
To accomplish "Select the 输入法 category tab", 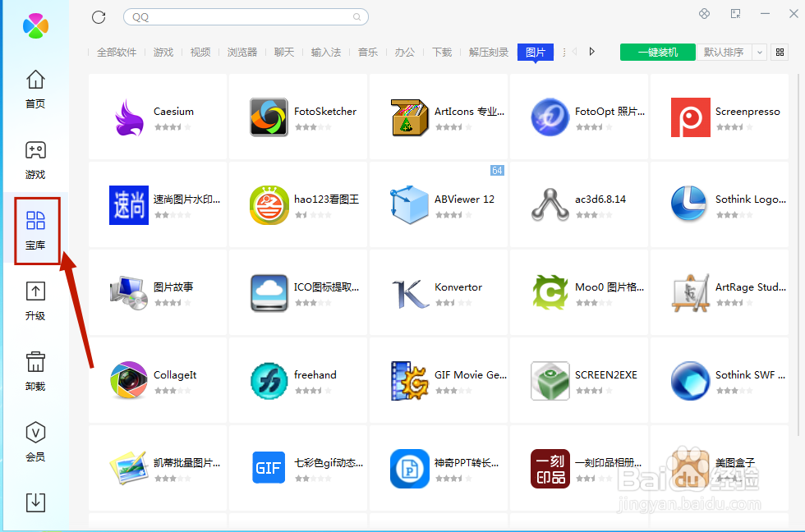I will (326, 53).
